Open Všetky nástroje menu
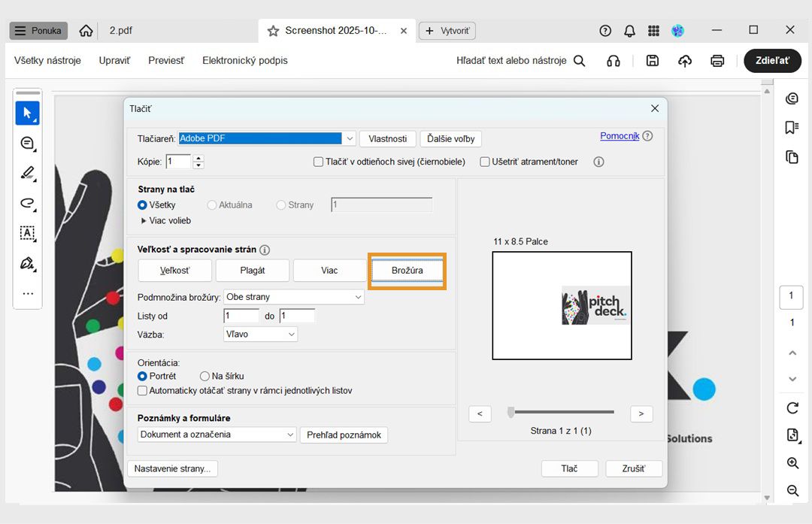 (x=47, y=61)
